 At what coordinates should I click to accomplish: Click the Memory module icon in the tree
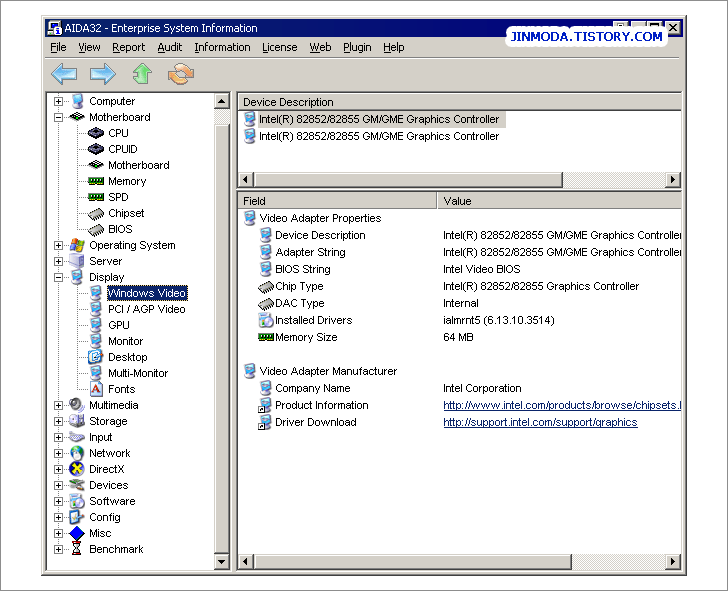96,181
